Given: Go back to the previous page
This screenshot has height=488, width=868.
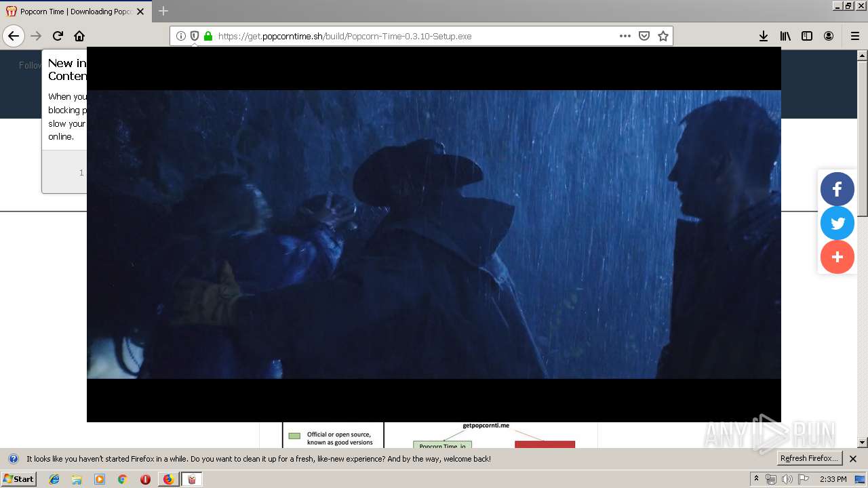Looking at the screenshot, I should (x=14, y=36).
